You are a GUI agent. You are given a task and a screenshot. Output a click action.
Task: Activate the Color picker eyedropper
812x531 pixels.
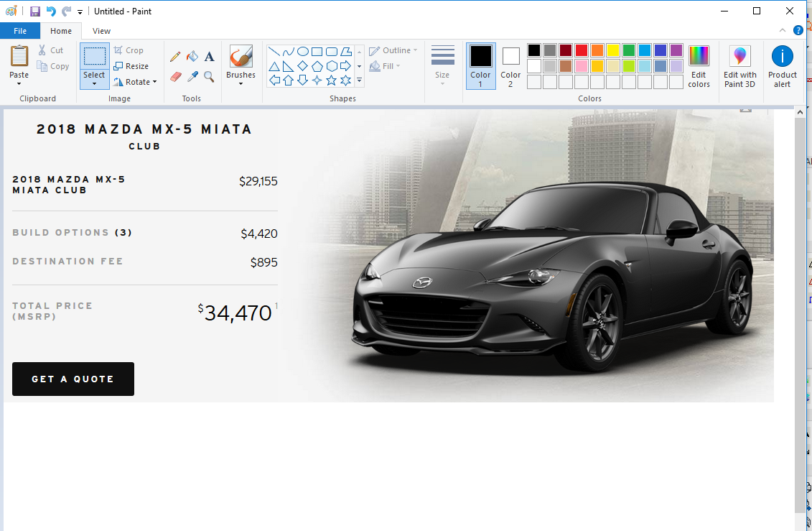(192, 76)
